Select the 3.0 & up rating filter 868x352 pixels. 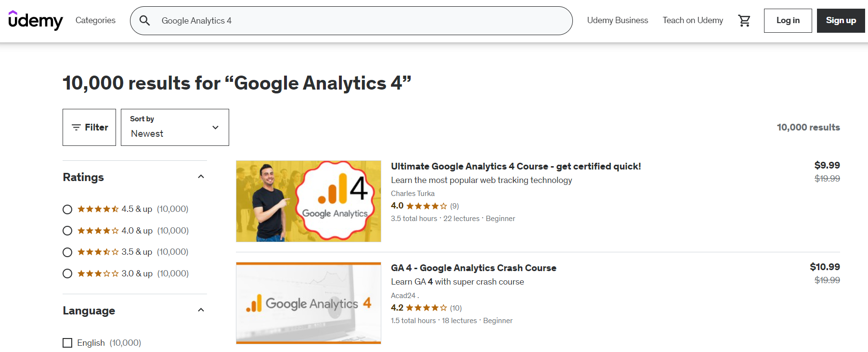coord(67,273)
